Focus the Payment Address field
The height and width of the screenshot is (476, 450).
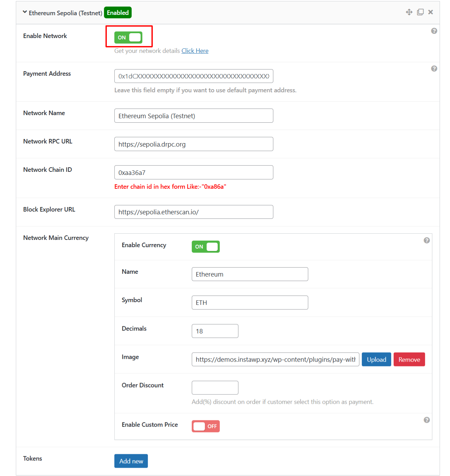194,76
